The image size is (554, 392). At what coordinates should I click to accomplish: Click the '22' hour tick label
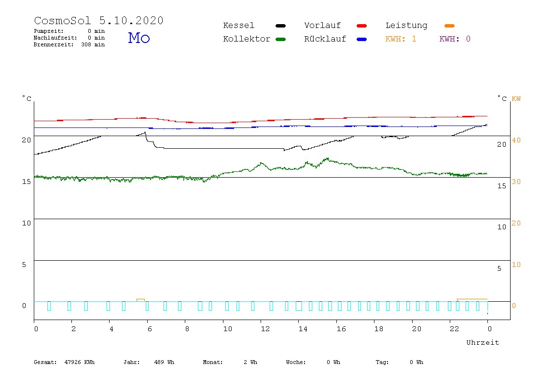pos(455,329)
